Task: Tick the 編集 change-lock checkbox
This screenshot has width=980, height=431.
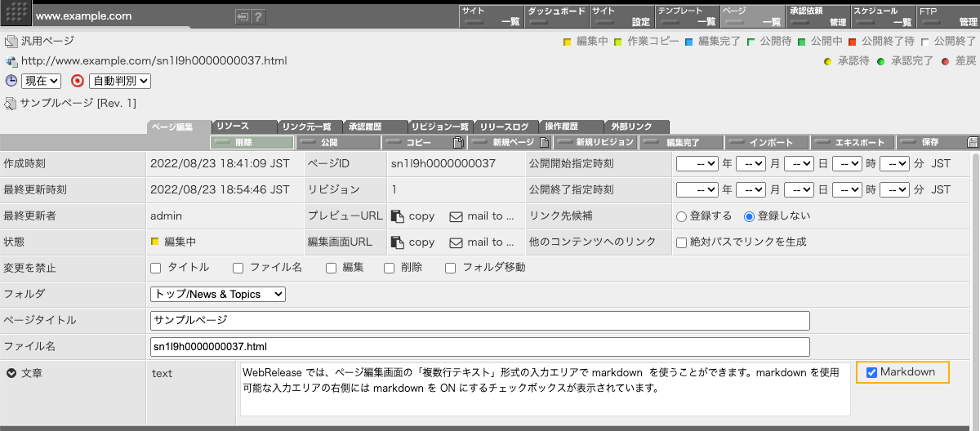Action: (x=331, y=268)
